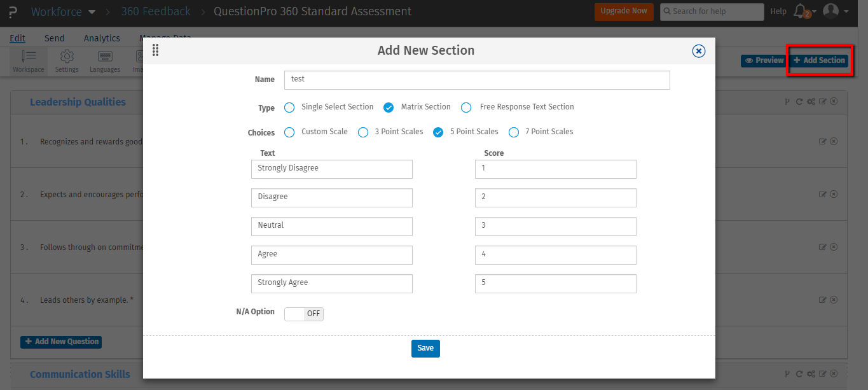
Task: Select the Single Select Section radio button
Action: point(289,108)
